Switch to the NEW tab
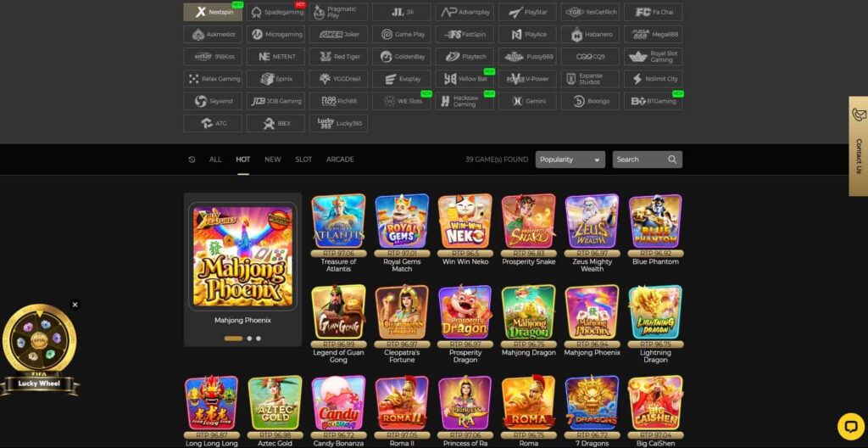 point(272,160)
